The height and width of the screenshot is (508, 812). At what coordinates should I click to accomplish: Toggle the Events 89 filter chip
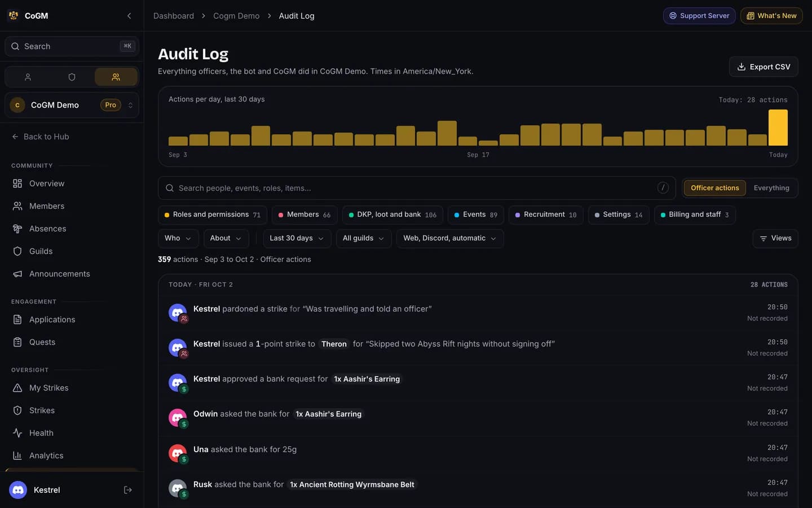click(x=476, y=215)
